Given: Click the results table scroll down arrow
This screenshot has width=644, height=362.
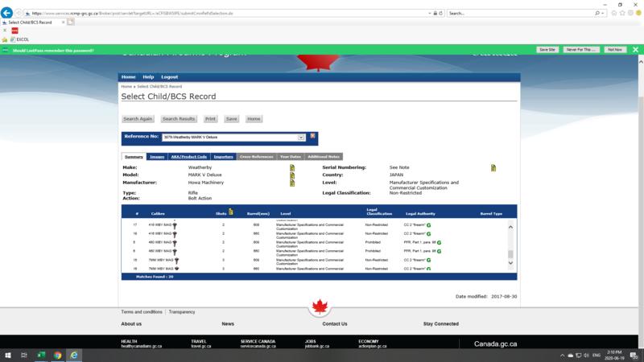Looking at the screenshot, I should coord(510,263).
